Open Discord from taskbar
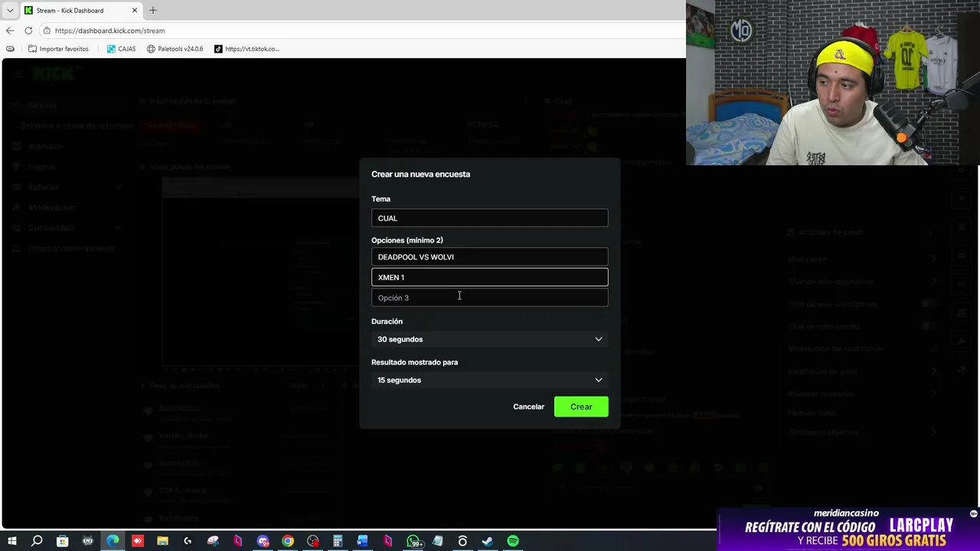980x551 pixels. click(x=263, y=541)
